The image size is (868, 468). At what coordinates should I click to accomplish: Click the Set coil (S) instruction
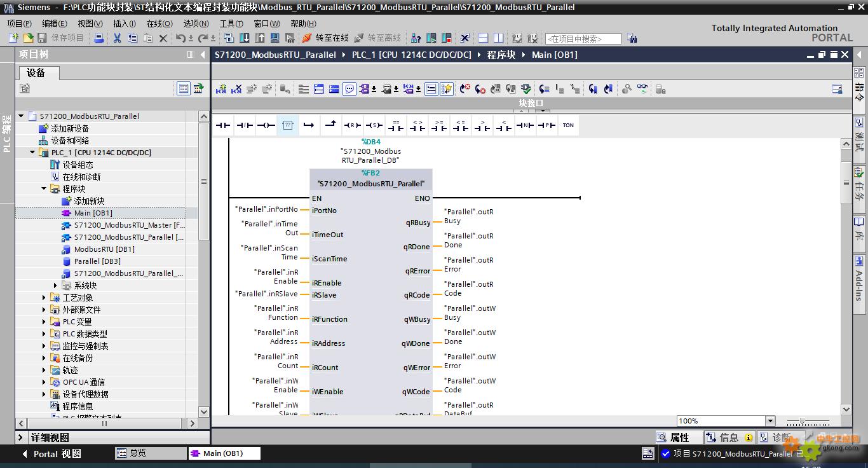(x=374, y=125)
